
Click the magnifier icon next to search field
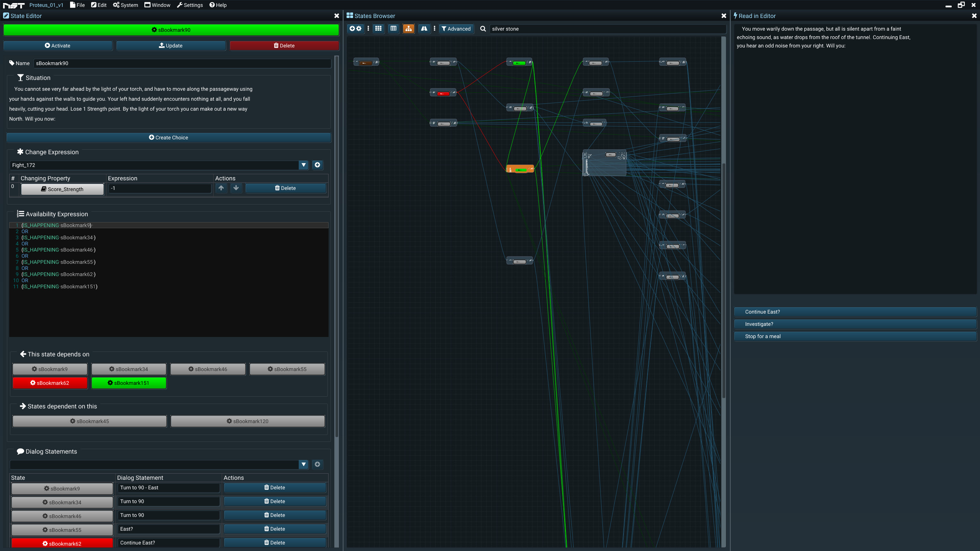[483, 28]
